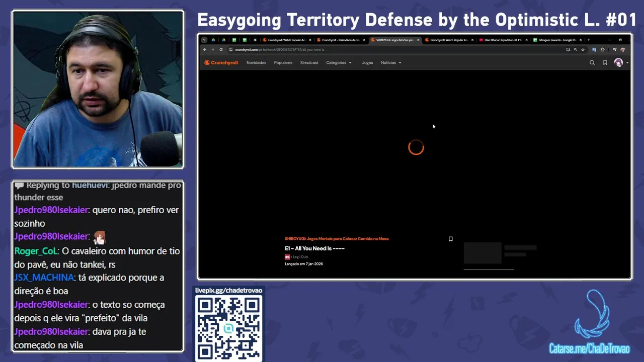Open the browser tab search chevron
The image size is (644, 362).
(204, 40)
